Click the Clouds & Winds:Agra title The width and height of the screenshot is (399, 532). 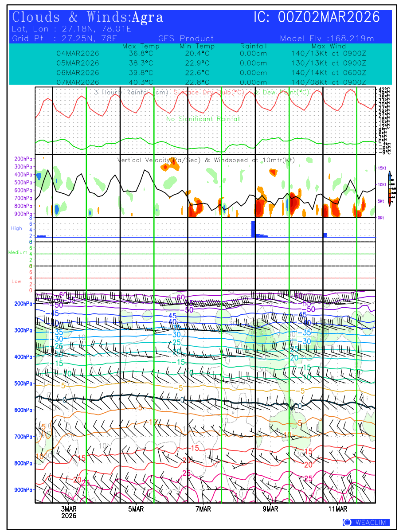click(x=88, y=18)
